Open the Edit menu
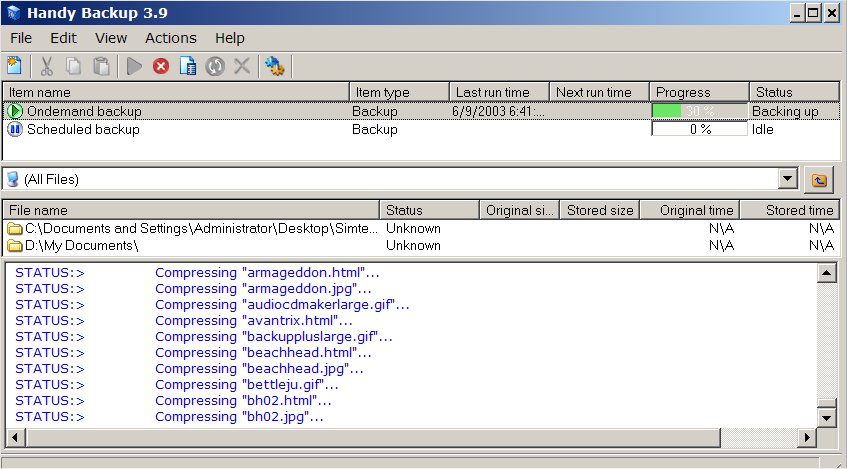 coord(64,38)
